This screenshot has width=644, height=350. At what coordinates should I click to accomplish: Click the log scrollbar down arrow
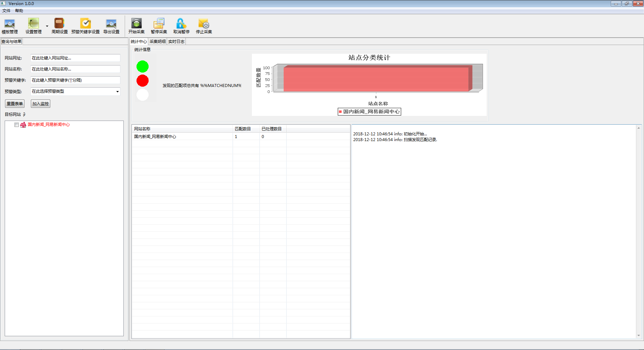click(639, 336)
